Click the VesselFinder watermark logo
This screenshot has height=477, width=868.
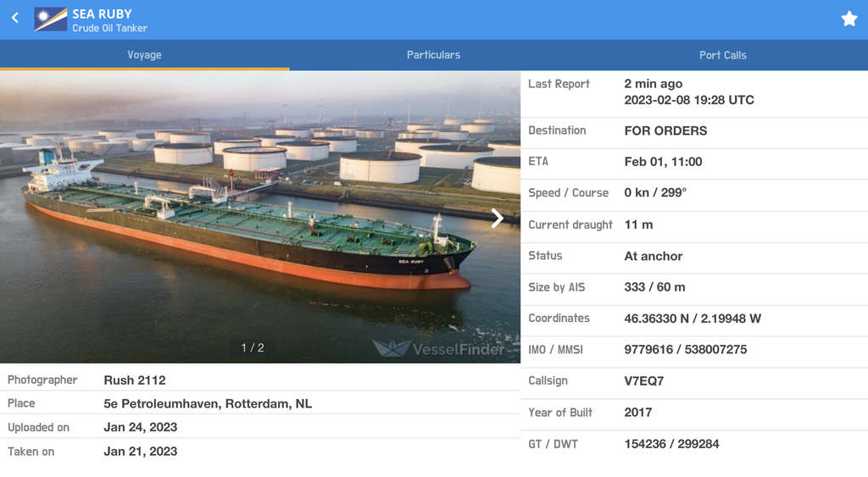[438, 348]
